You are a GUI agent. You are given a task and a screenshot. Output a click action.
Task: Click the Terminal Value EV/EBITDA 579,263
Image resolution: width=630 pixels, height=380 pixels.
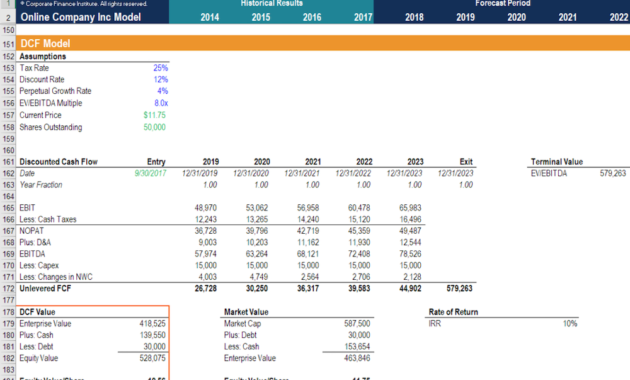[613, 173]
